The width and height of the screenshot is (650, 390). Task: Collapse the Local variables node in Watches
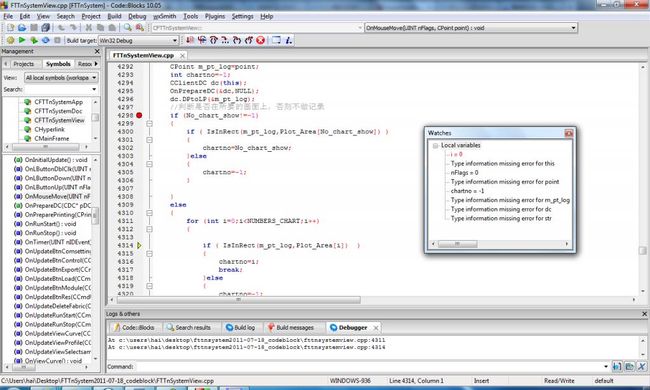[x=435, y=145]
